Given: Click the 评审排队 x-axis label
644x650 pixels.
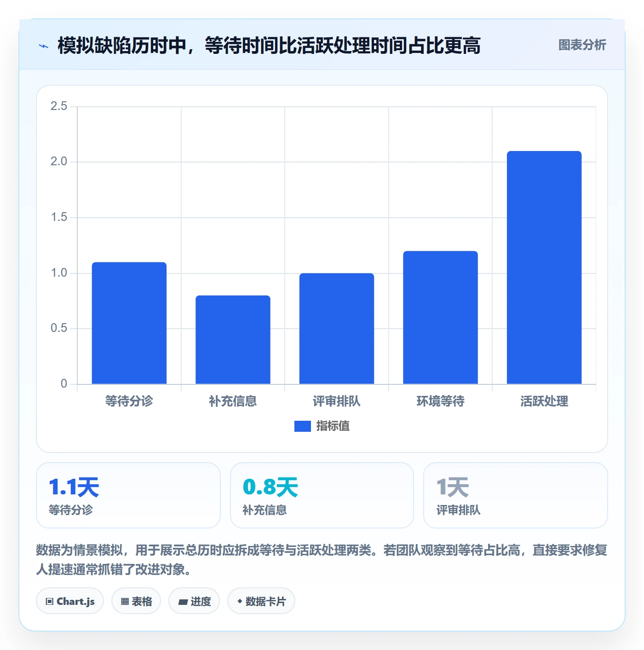Looking at the screenshot, I should (337, 401).
